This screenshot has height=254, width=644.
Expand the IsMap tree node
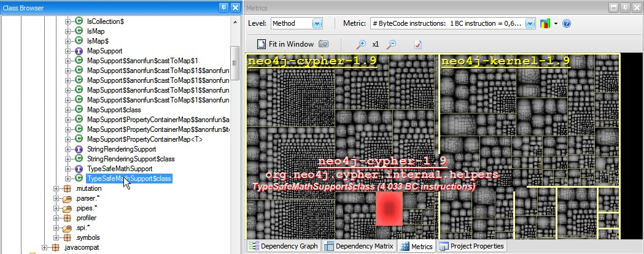(68, 31)
